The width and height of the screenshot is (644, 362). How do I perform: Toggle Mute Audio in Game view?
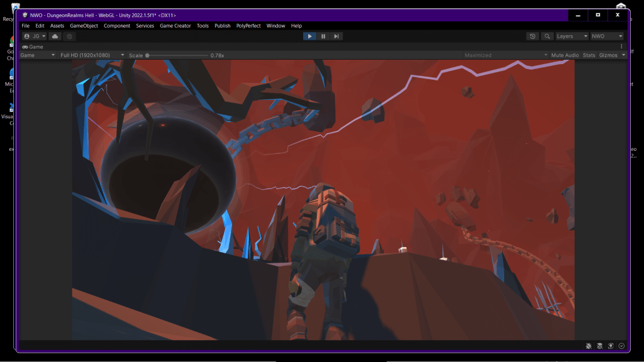(565, 55)
